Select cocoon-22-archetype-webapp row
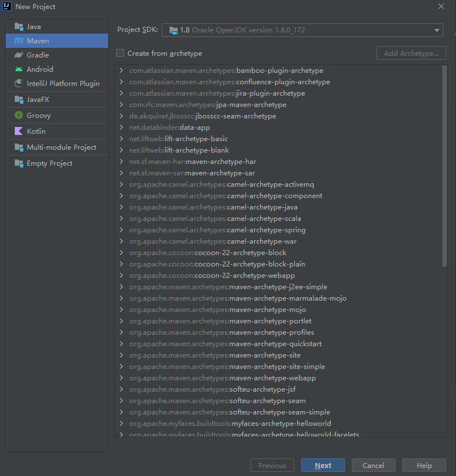 click(x=278, y=276)
